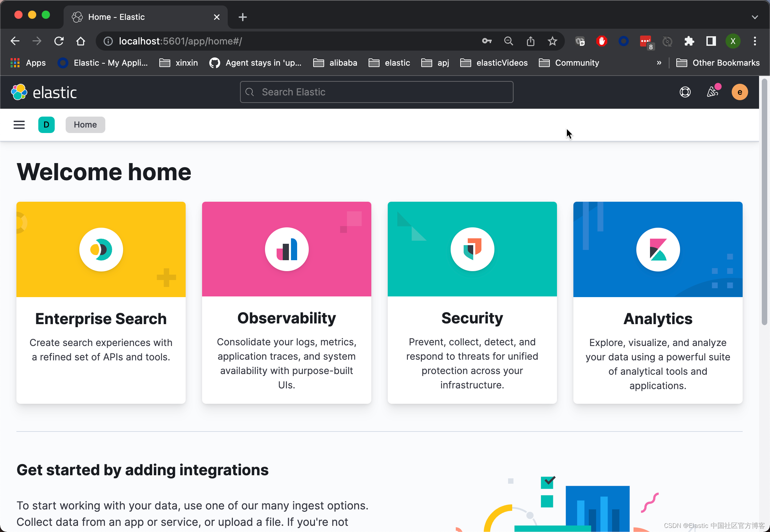Image resolution: width=770 pixels, height=532 pixels.
Task: Click the Home breadcrumb button
Action: (85, 125)
